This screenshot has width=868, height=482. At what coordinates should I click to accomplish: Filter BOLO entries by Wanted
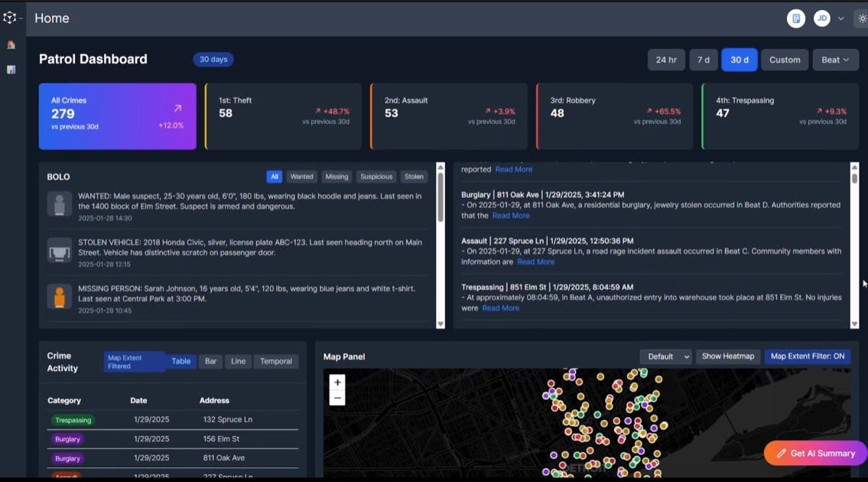click(301, 176)
